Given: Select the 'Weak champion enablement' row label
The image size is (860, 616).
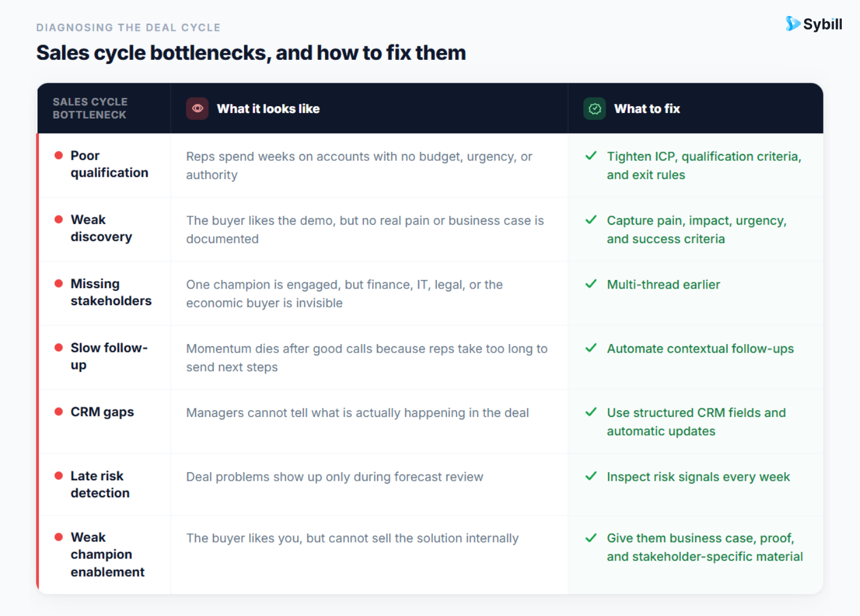Looking at the screenshot, I should [108, 554].
